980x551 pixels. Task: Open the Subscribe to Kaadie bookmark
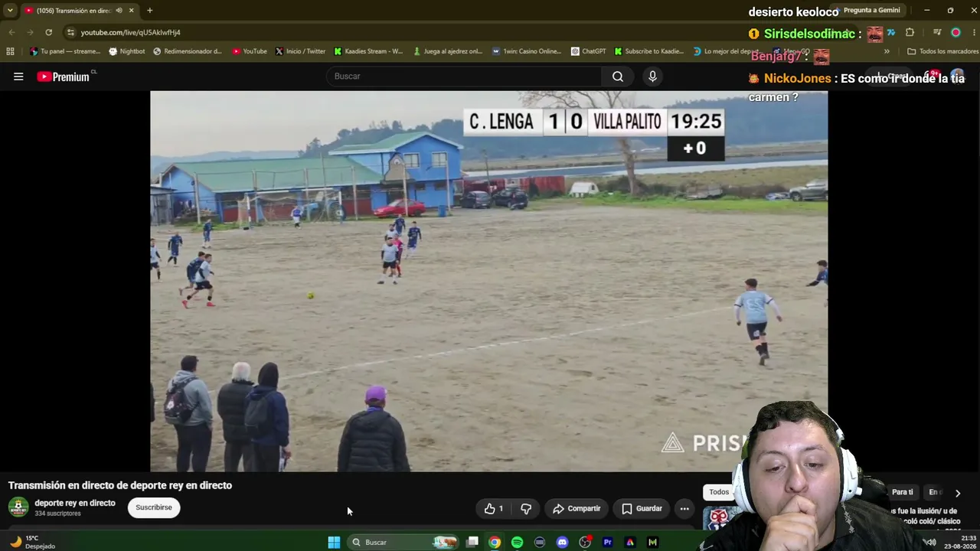point(648,51)
